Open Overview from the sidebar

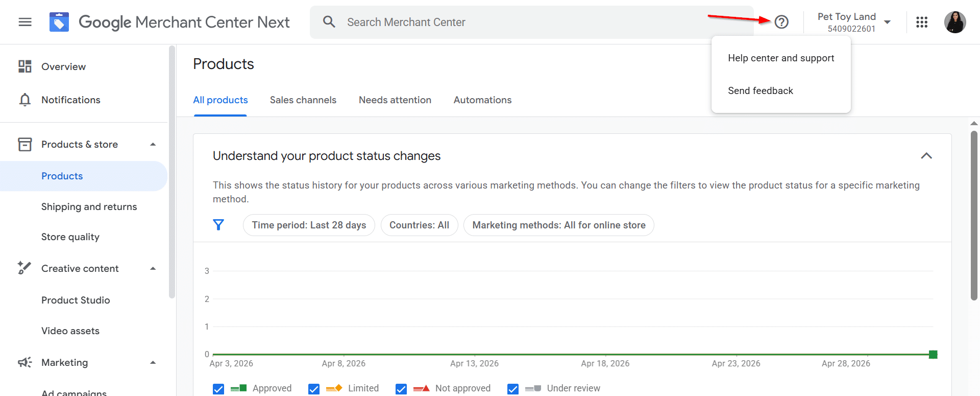63,66
